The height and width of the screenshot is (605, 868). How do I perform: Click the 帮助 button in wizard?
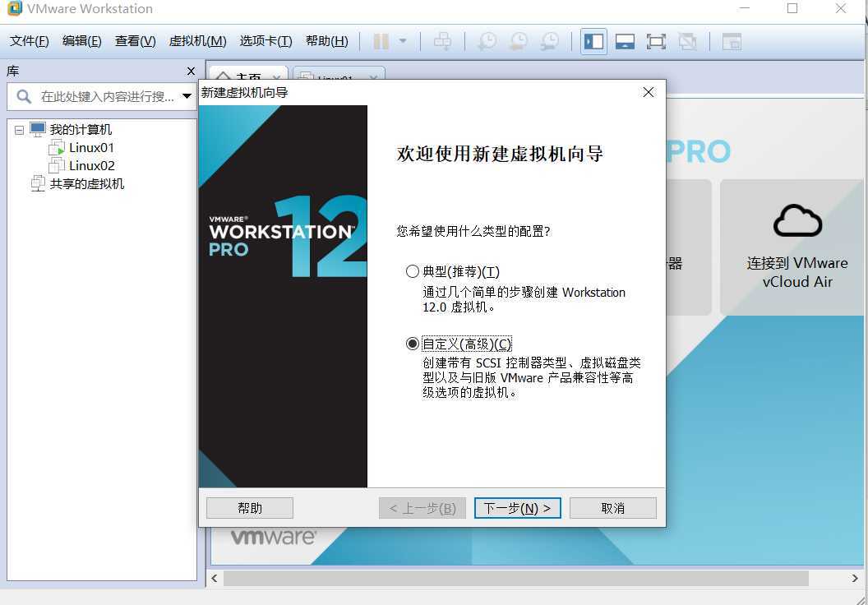pyautogui.click(x=250, y=508)
